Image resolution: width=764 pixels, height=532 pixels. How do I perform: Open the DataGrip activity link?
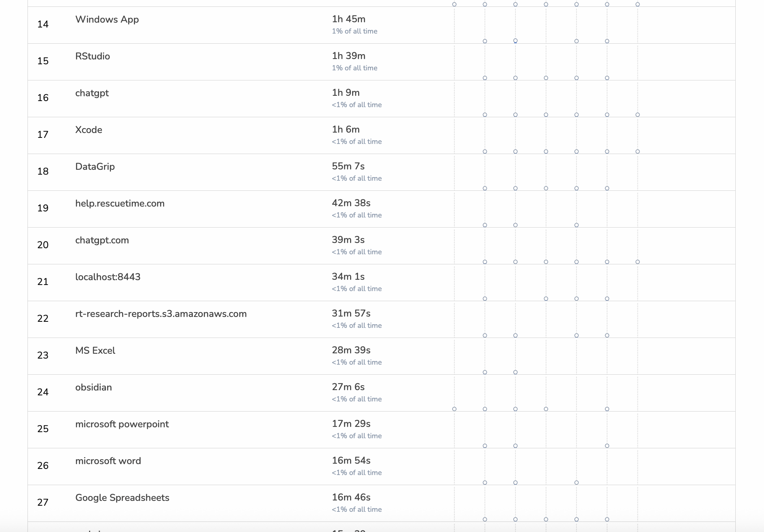pyautogui.click(x=95, y=167)
